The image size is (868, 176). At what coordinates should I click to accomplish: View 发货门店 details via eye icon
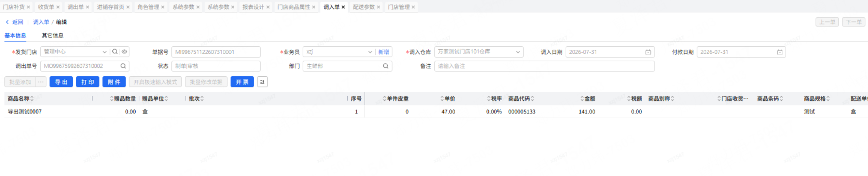[x=125, y=52]
